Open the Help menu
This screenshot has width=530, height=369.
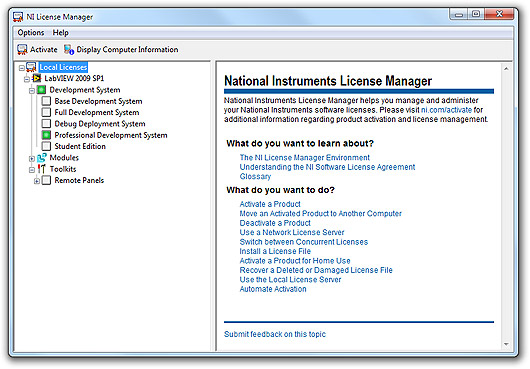[61, 33]
